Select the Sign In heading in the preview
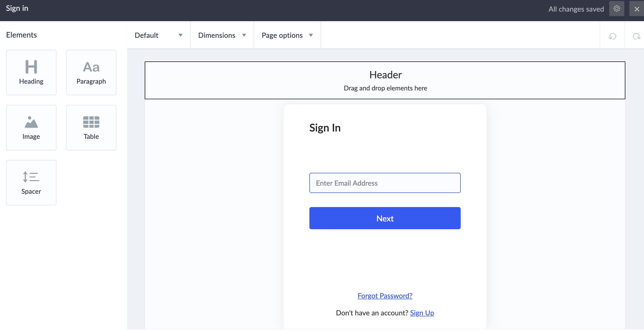Screen dimensions: 644x330 325,128
